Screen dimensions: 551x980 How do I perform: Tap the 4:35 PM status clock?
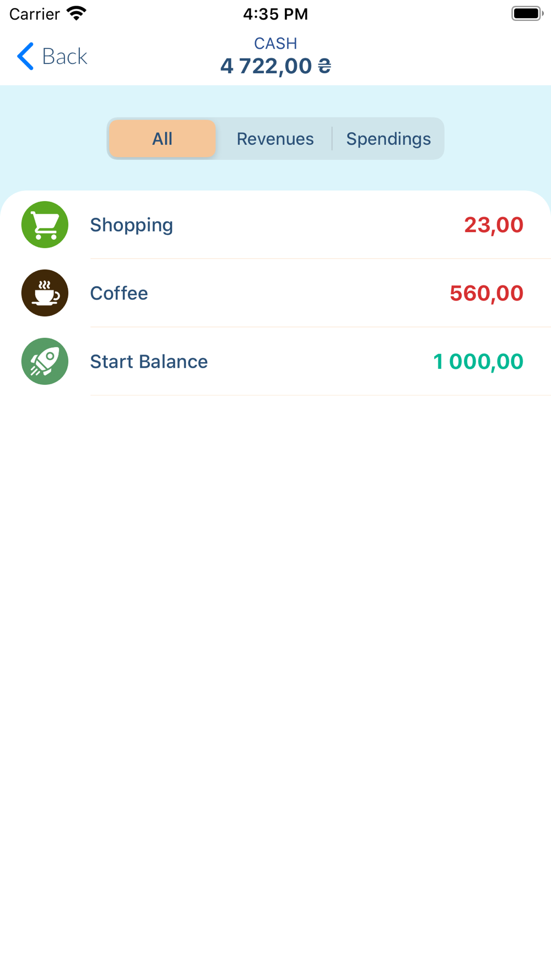[x=275, y=14]
